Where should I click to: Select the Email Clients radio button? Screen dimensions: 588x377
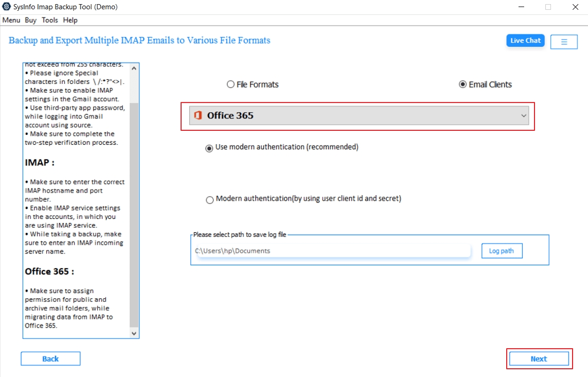(463, 84)
